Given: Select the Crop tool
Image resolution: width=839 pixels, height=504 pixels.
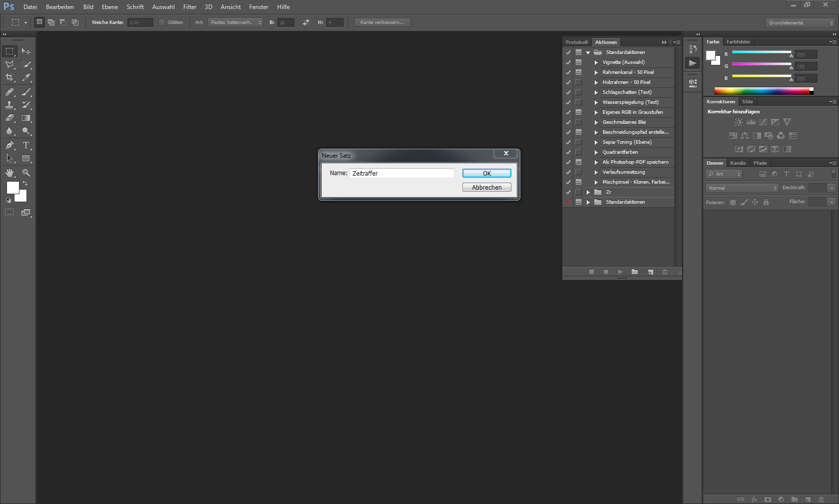Looking at the screenshot, I should coord(9,77).
